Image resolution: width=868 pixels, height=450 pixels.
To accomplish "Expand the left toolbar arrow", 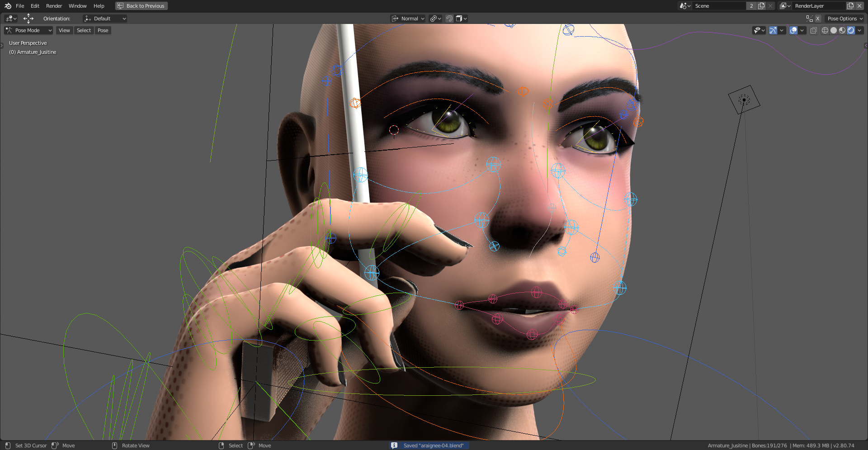I will point(2,45).
